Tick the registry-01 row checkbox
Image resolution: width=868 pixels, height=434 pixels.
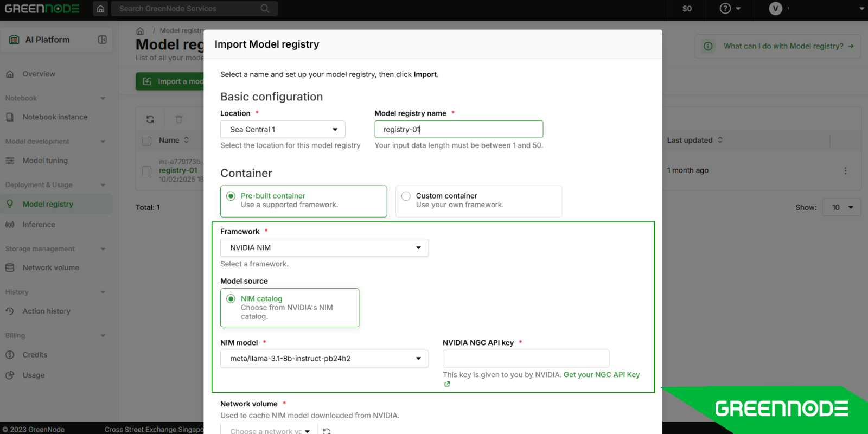146,171
